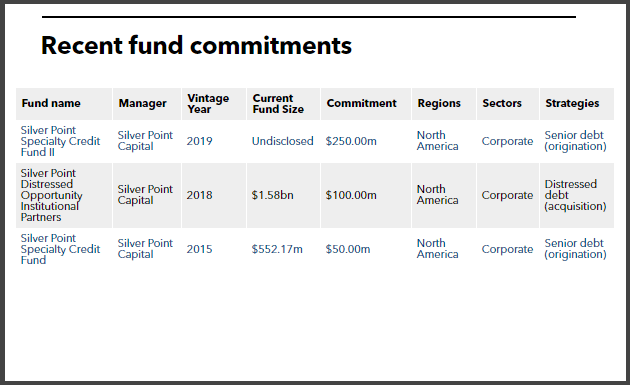Click the 2019 vintage year cell
This screenshot has height=385, width=630.
[199, 141]
